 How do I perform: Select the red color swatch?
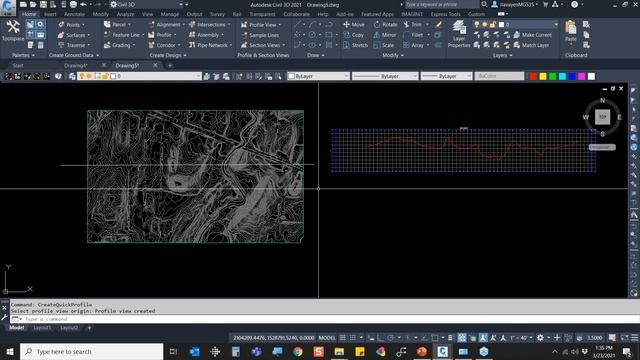click(533, 76)
